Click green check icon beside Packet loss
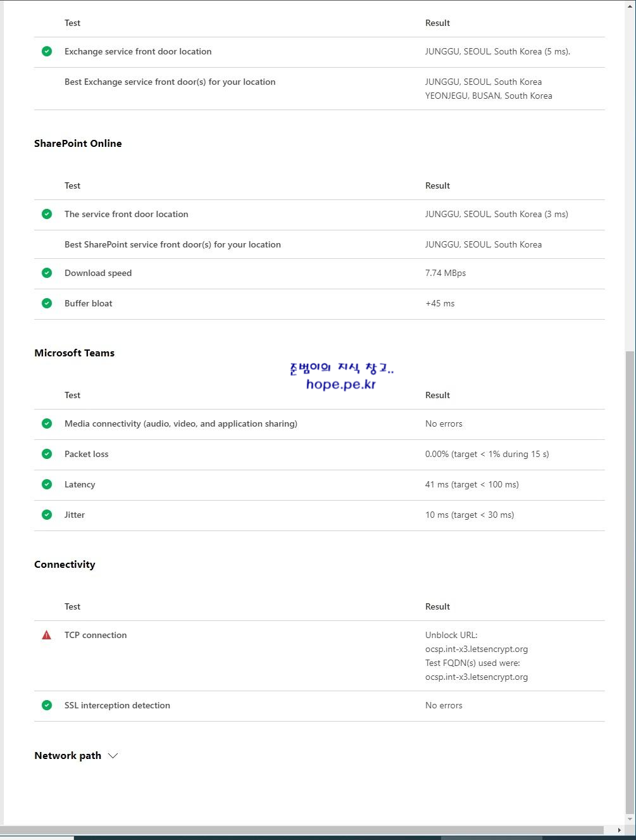The image size is (636, 840). 47,454
